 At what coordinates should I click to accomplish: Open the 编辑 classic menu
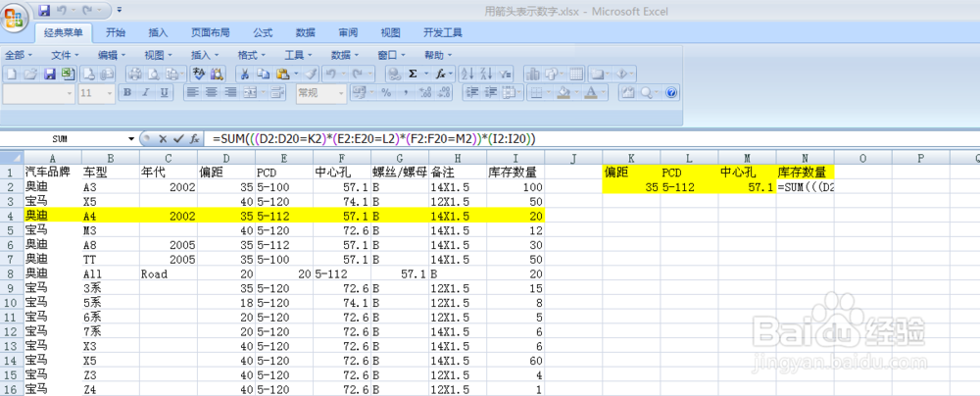coord(112,55)
